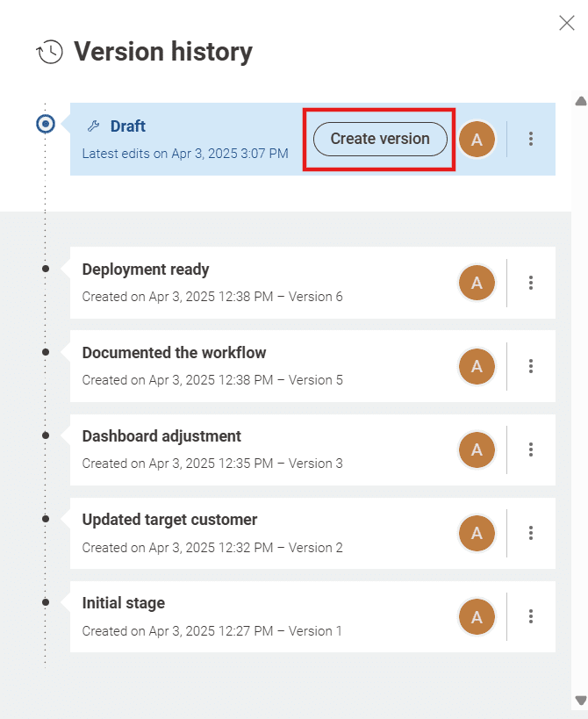
Task: Select the Draft version title
Action: click(128, 126)
